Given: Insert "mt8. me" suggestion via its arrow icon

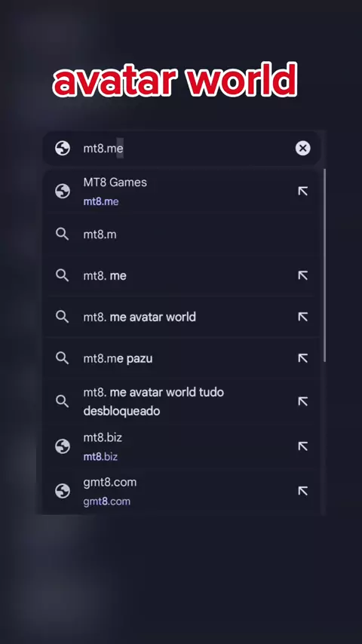Looking at the screenshot, I should (x=303, y=275).
